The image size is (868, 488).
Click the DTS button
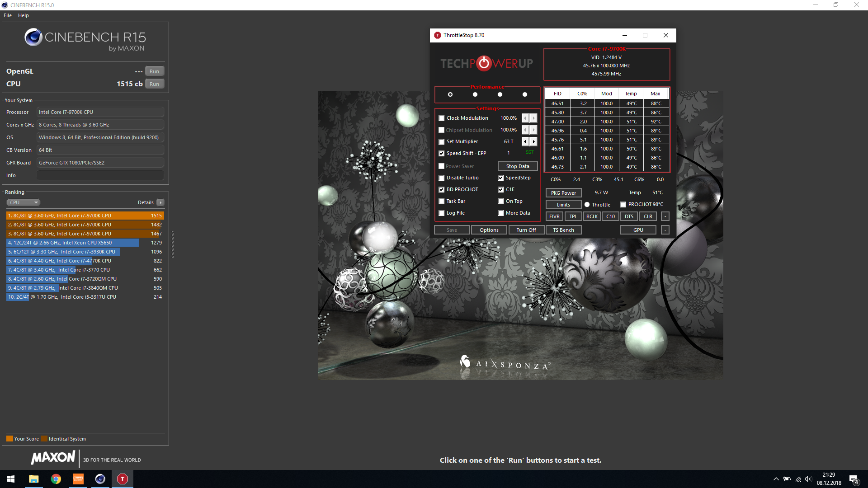point(629,216)
